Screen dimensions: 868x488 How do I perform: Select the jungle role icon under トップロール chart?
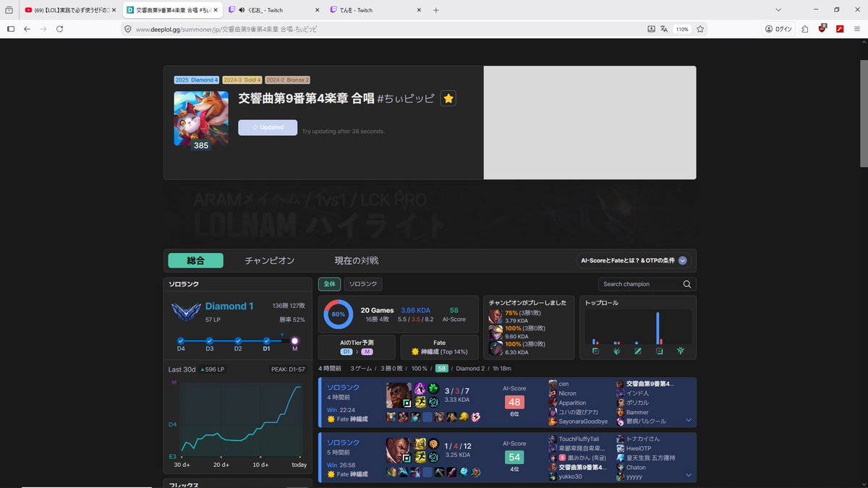(616, 351)
